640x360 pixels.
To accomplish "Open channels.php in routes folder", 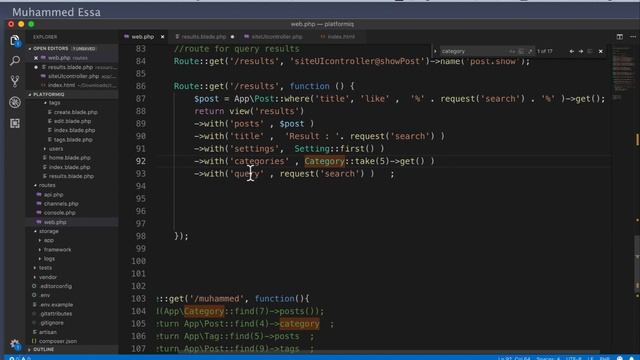I will click(61, 204).
